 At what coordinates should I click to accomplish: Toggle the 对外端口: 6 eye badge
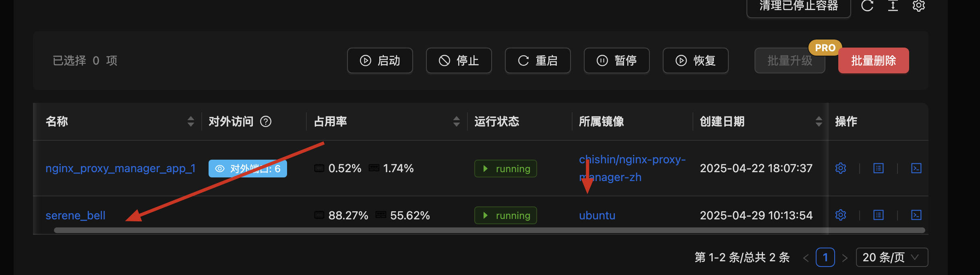[x=248, y=169]
